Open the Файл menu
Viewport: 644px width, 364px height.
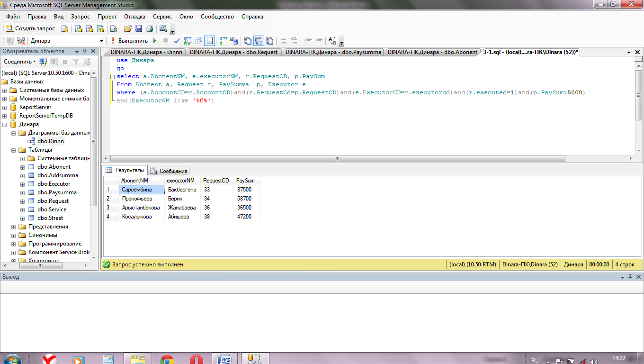point(13,17)
